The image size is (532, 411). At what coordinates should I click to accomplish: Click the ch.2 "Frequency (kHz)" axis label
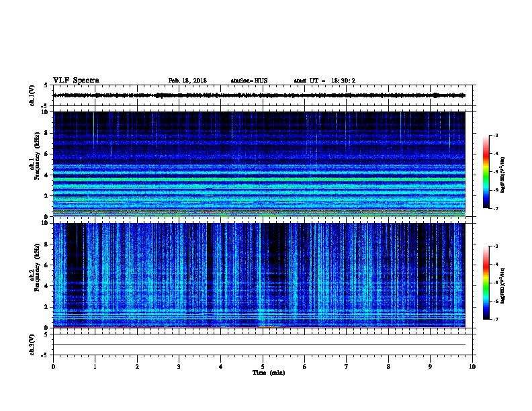(37, 267)
